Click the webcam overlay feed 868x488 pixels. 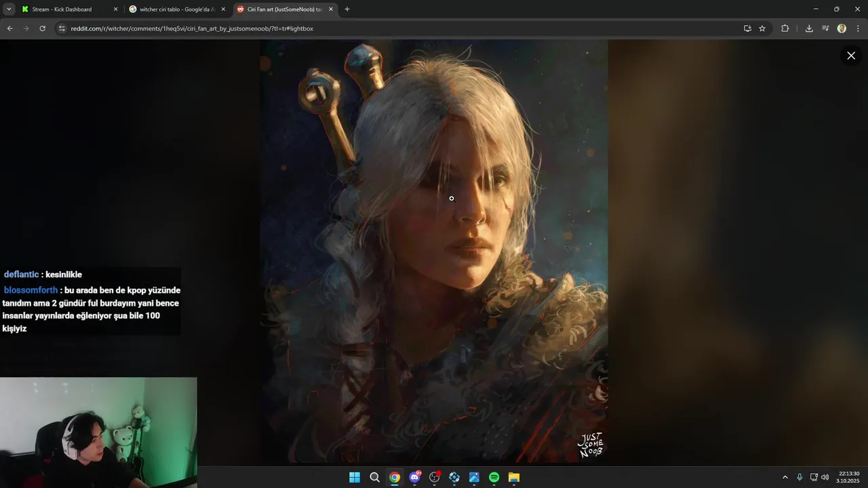click(98, 432)
